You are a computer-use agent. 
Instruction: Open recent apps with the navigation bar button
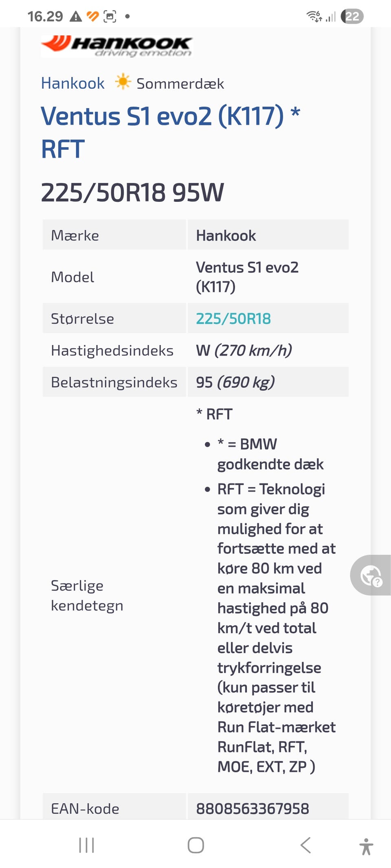coord(86,845)
